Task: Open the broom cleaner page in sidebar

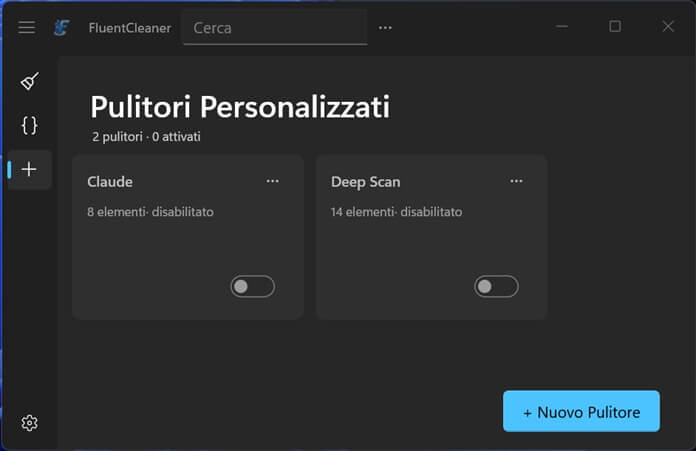Action: pos(30,81)
